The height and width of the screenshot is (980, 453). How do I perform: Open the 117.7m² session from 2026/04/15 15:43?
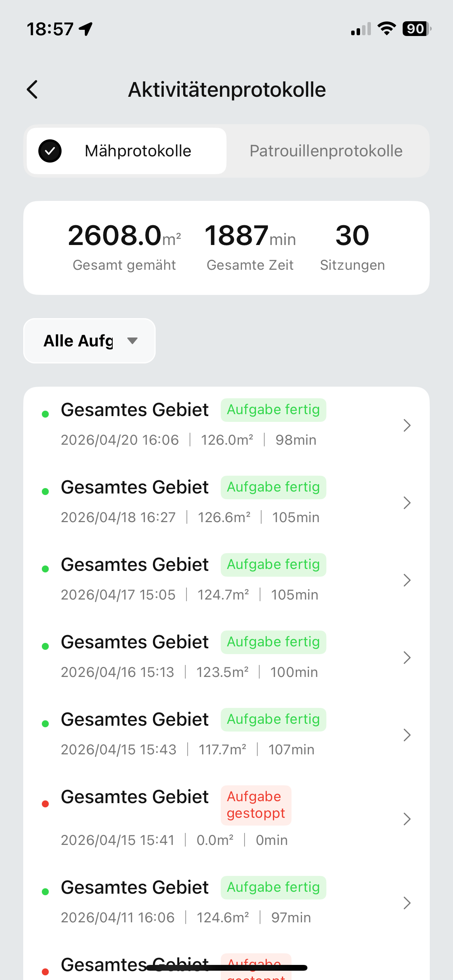click(x=226, y=735)
